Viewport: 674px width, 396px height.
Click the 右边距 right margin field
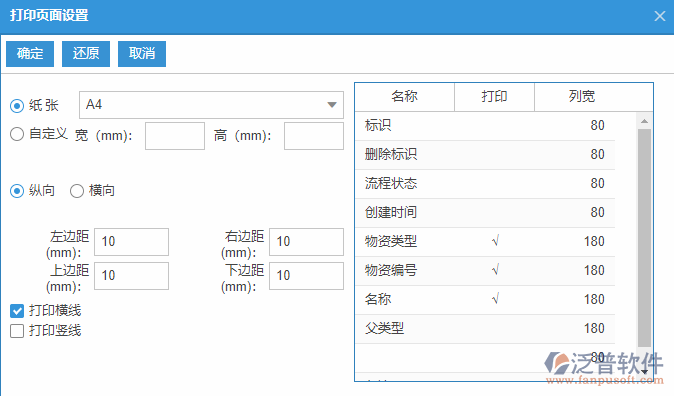point(306,242)
